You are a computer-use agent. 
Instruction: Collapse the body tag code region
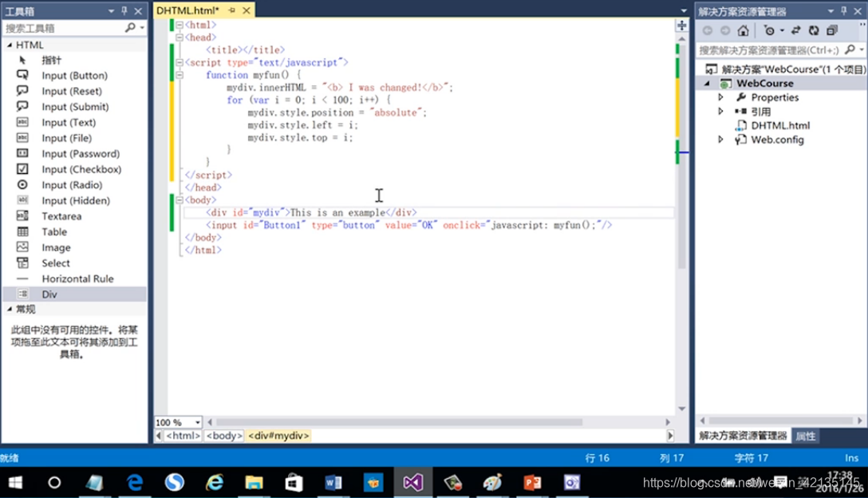(x=180, y=200)
